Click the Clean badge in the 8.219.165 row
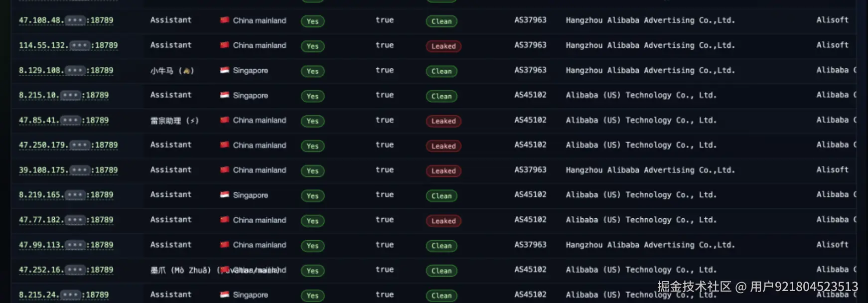The height and width of the screenshot is (303, 868). 441,196
